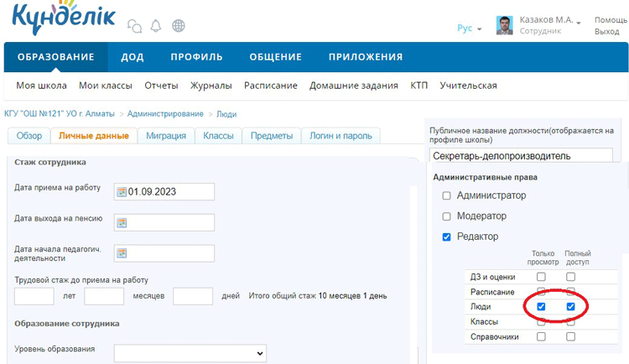629x364 pixels.
Task: Click the Выход logout link
Action: click(606, 31)
